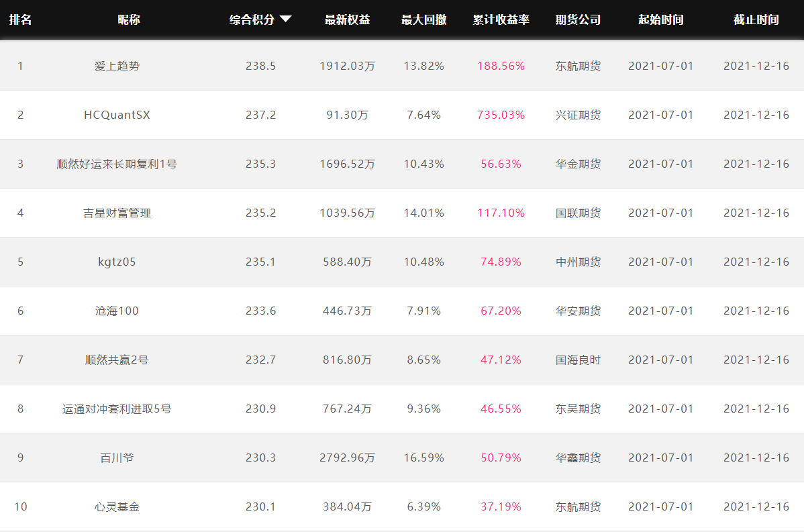Select nickname 沧海100
804x532 pixels.
point(117,311)
